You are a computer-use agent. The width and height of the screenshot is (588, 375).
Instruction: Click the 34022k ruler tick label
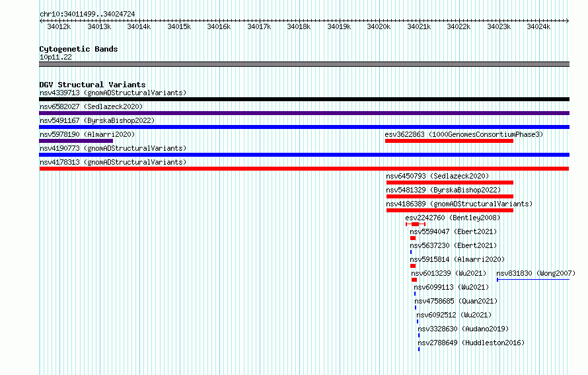tap(459, 27)
